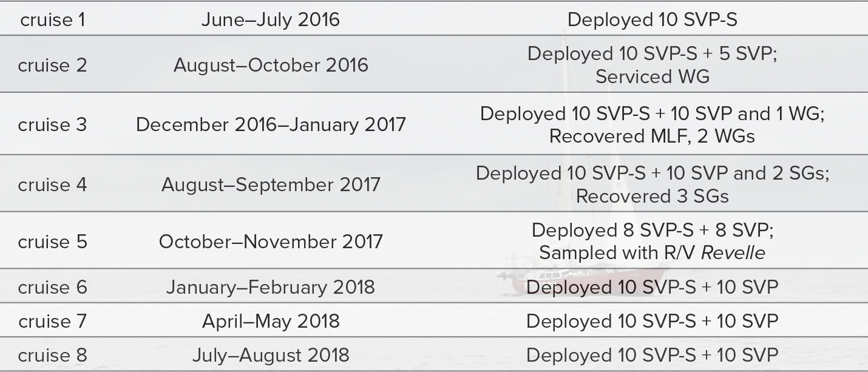Screen dimensions: 868x372
Task: Select the "cruise 4" label cell
Action: pos(53,184)
